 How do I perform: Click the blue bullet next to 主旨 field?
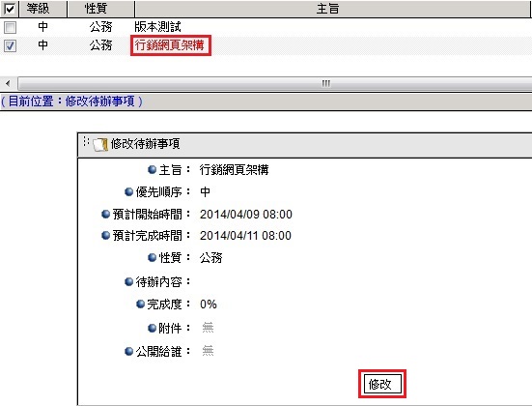(x=152, y=169)
